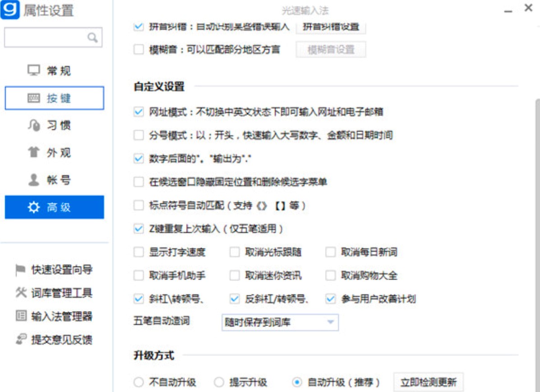Image resolution: width=540 pixels, height=392 pixels.
Task: Close the 属性设置 window
Action: click(529, 8)
